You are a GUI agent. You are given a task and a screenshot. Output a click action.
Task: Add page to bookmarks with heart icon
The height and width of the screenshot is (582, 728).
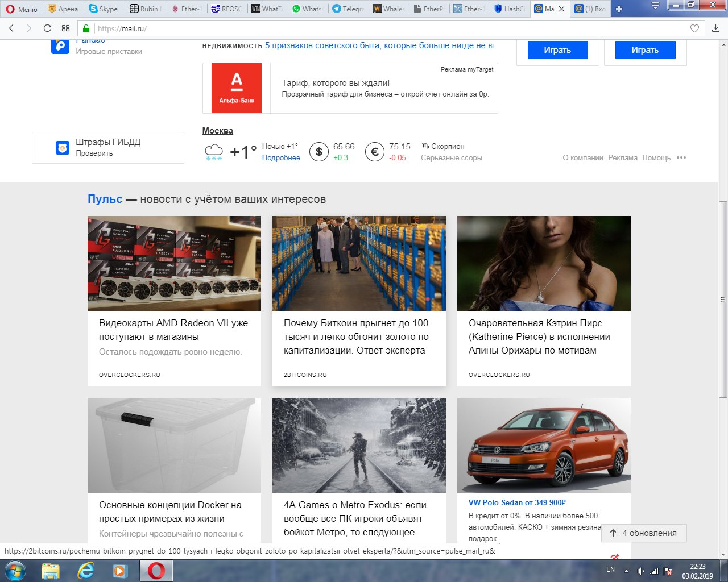[x=694, y=28]
